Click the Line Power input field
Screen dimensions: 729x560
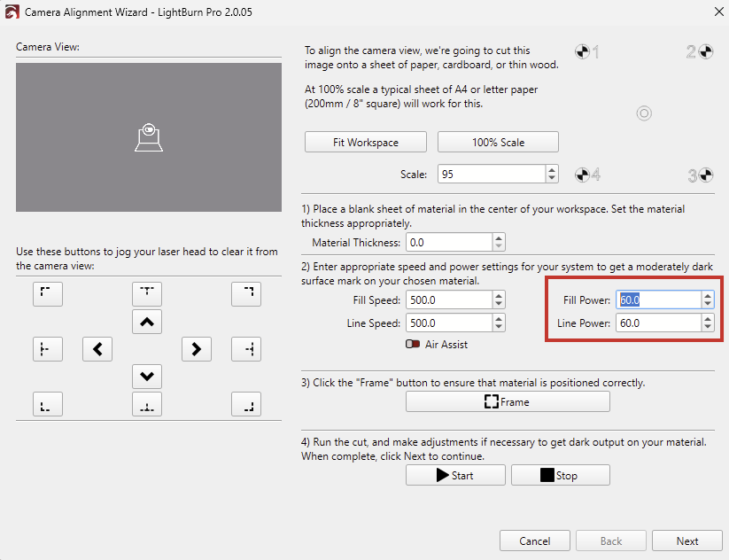(657, 323)
